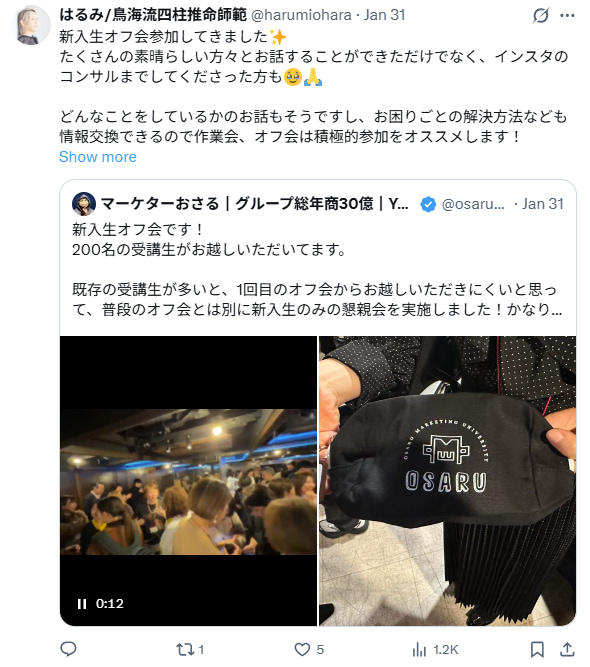Open quoted post author name マーケターおさる
Screen dimensions: 590x667
pos(254,204)
